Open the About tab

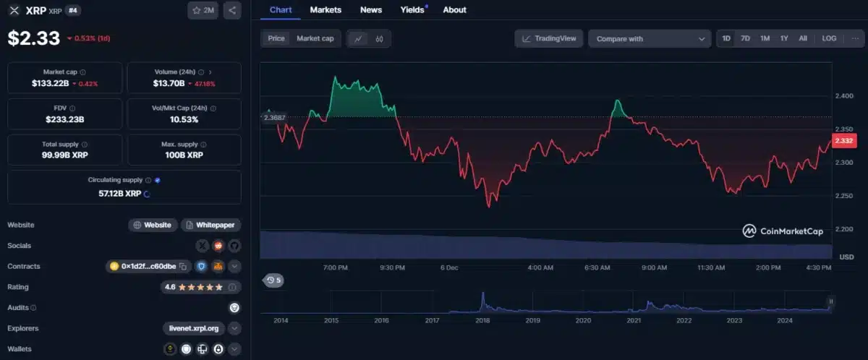click(x=454, y=10)
